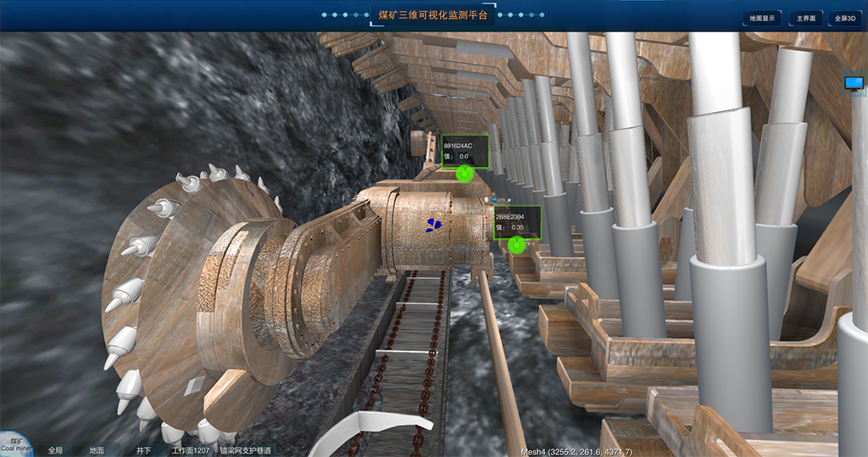Click the small blue screen icon above shearer
The image size is (868, 457).
point(494,199)
